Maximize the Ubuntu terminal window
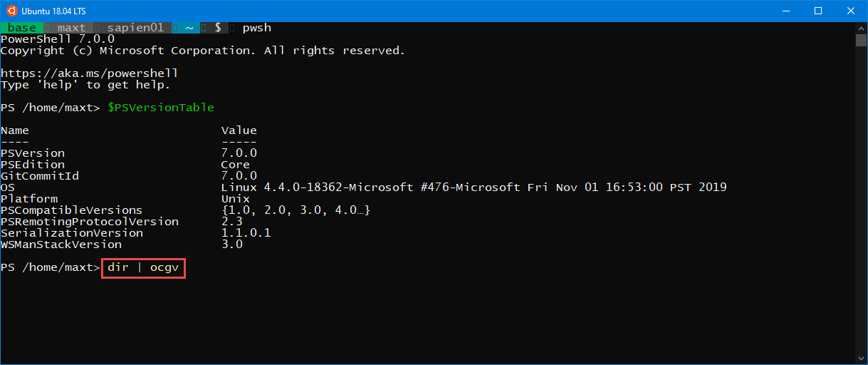Viewport: 868px width, 365px height. (x=818, y=11)
